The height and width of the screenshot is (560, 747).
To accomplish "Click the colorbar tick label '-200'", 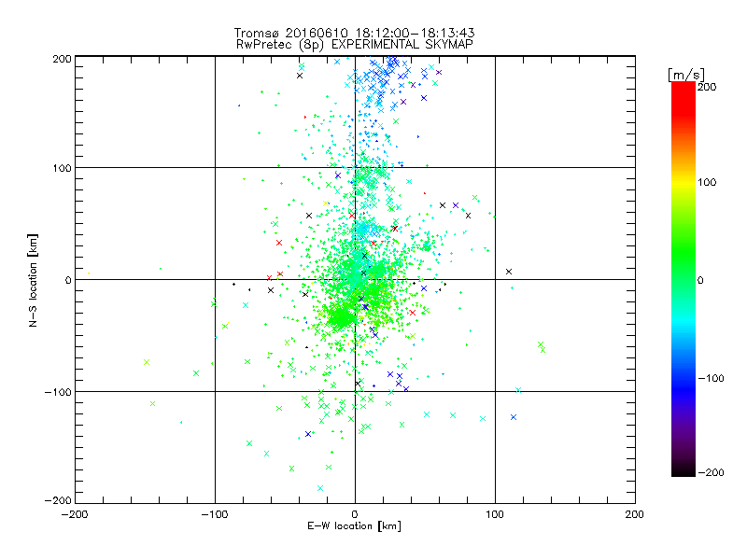I will [x=712, y=472].
